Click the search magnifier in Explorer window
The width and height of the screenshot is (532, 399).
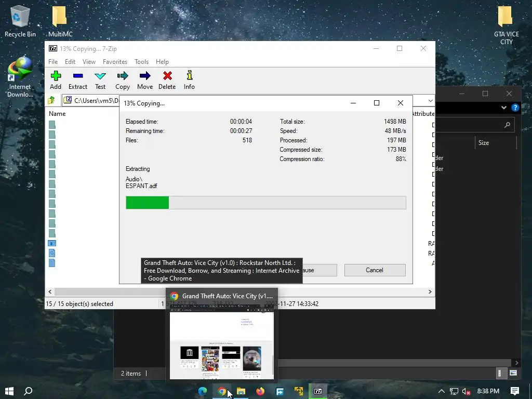(x=507, y=125)
